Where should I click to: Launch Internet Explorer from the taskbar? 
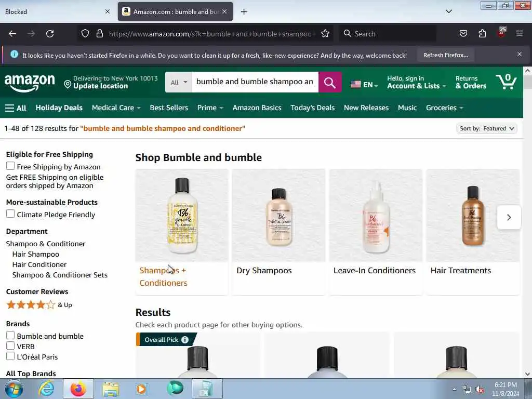pos(46,389)
